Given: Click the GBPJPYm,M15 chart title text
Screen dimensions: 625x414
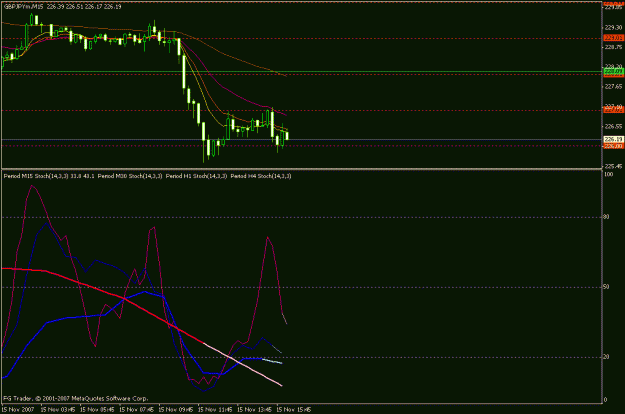Looking at the screenshot, I should click(23, 7).
